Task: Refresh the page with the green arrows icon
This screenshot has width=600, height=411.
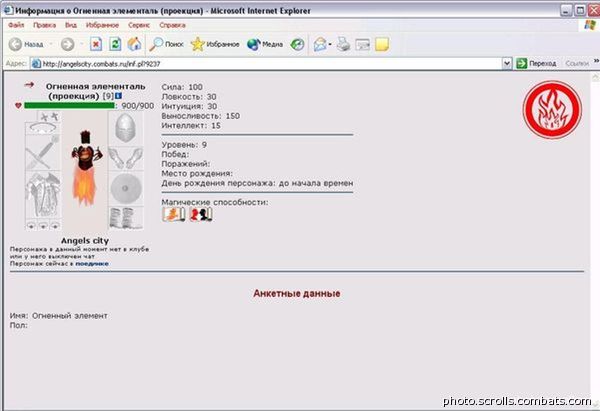Action: (115, 44)
